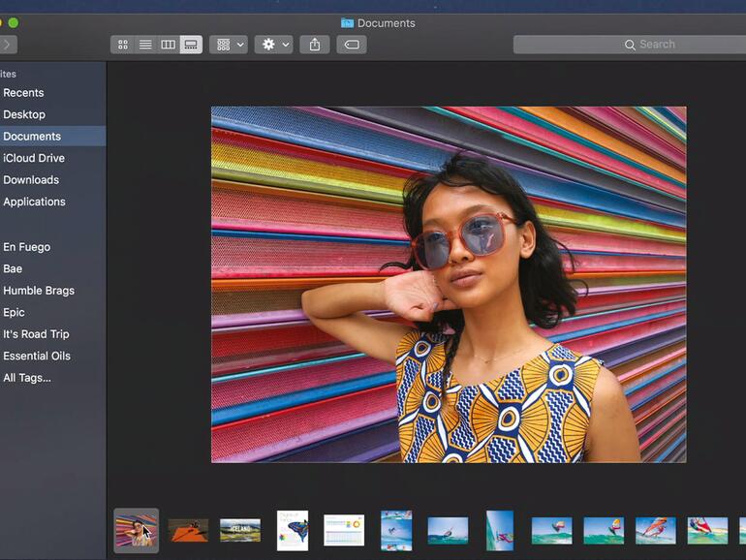Open Recents in sidebar
The image size is (746, 560).
[53, 93]
